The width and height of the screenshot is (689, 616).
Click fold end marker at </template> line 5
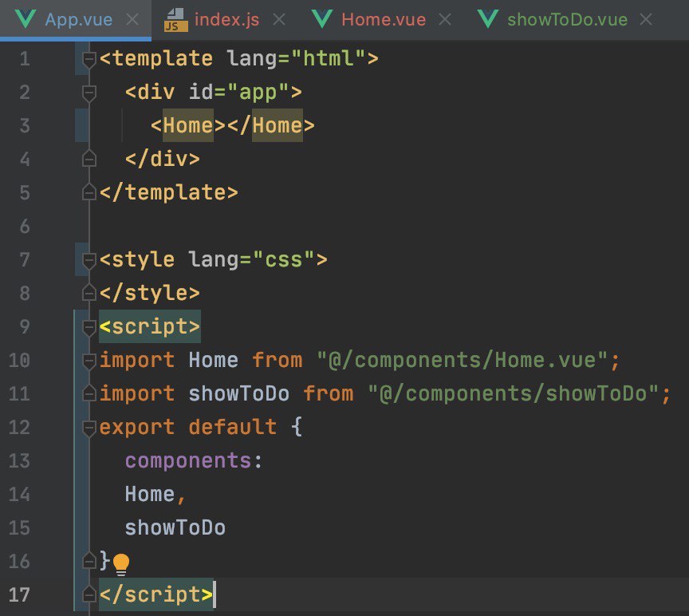pyautogui.click(x=89, y=192)
